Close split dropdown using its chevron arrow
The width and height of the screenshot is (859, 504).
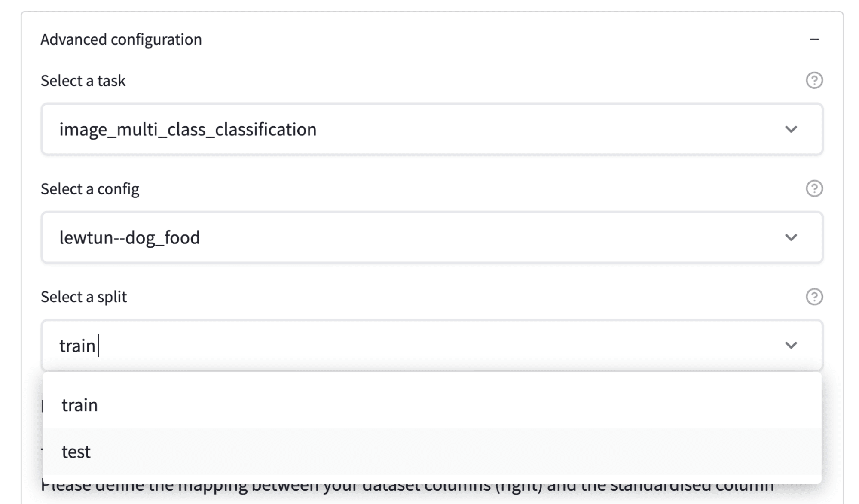(x=791, y=346)
